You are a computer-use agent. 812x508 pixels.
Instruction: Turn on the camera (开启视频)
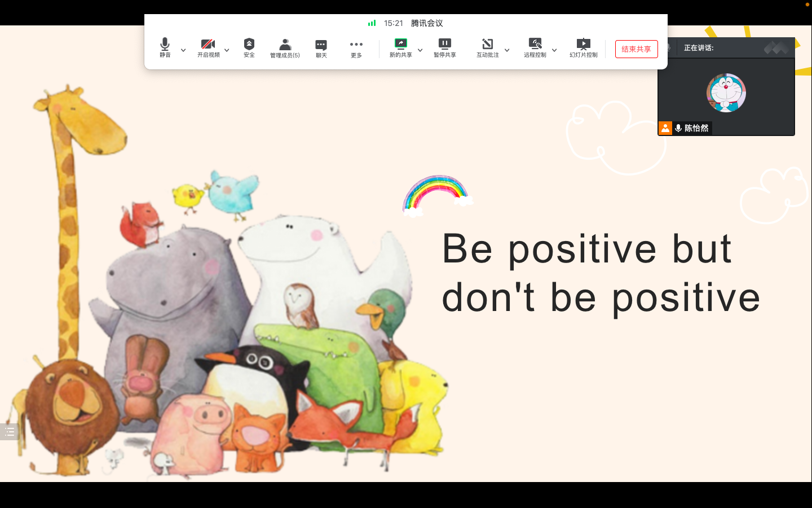click(x=208, y=47)
